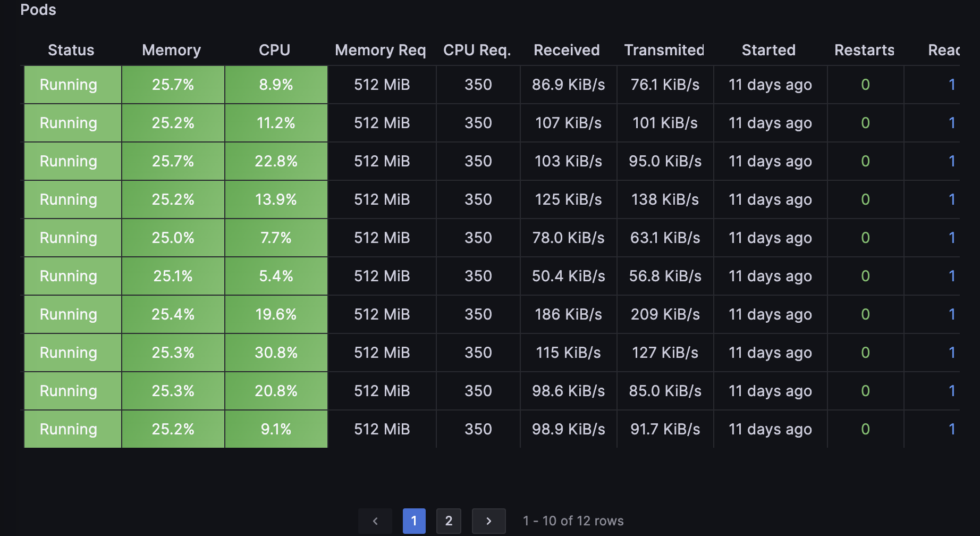The height and width of the screenshot is (536, 980).
Task: Open the Pods panel title
Action: [x=38, y=10]
